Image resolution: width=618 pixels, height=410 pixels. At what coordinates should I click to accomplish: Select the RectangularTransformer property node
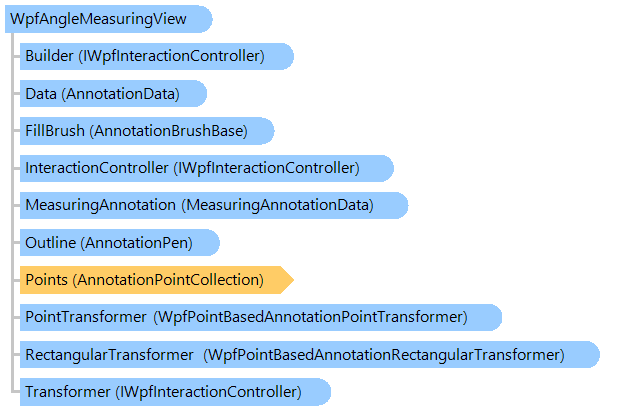pos(310,354)
